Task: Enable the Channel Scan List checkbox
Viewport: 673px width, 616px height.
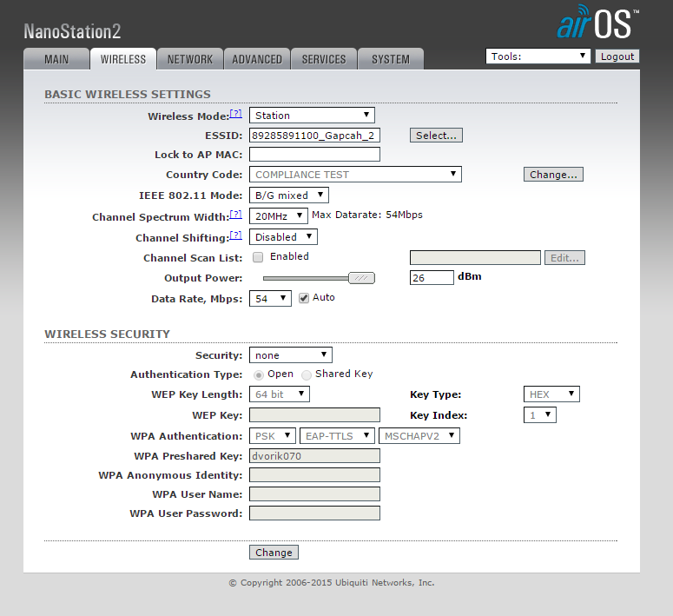Action: (x=258, y=257)
